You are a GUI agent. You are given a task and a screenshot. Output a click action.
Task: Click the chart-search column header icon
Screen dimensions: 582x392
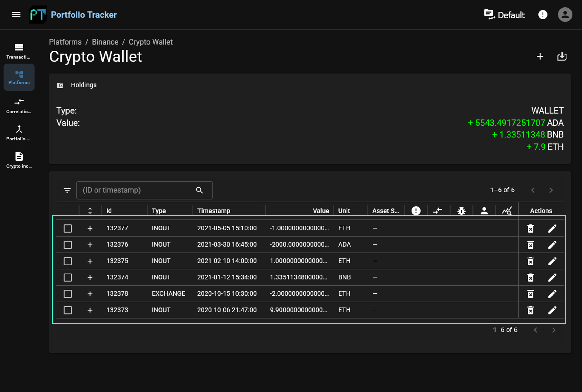pyautogui.click(x=507, y=211)
